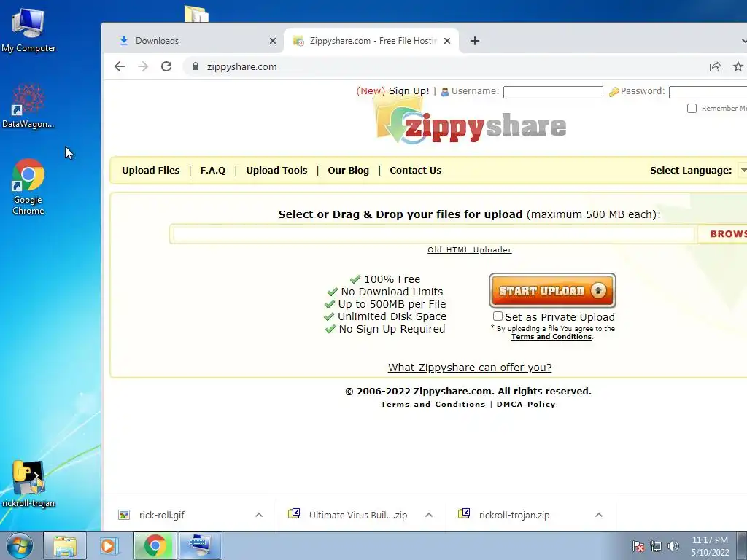Open My Computer desktop icon

coord(28,31)
